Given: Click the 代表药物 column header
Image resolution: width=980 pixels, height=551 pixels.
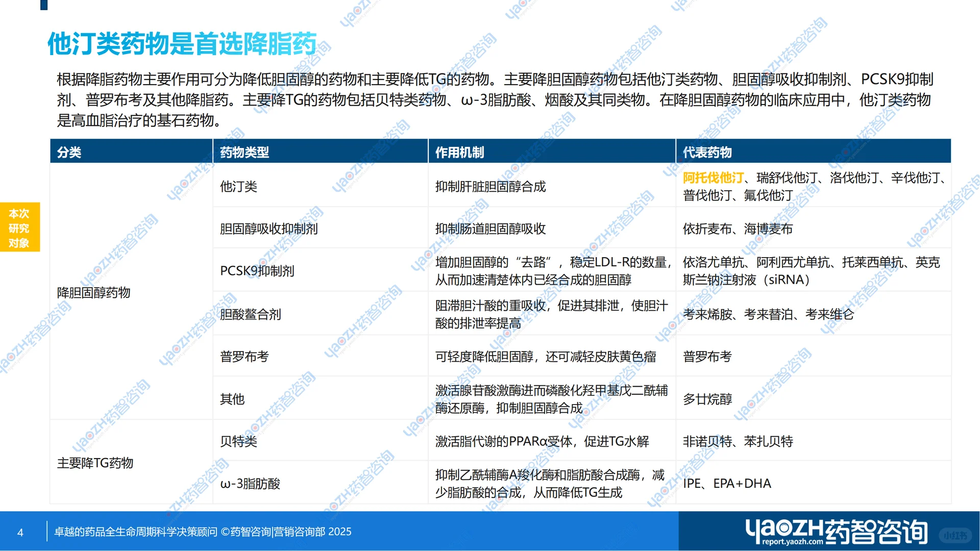Looking at the screenshot, I should [814, 152].
